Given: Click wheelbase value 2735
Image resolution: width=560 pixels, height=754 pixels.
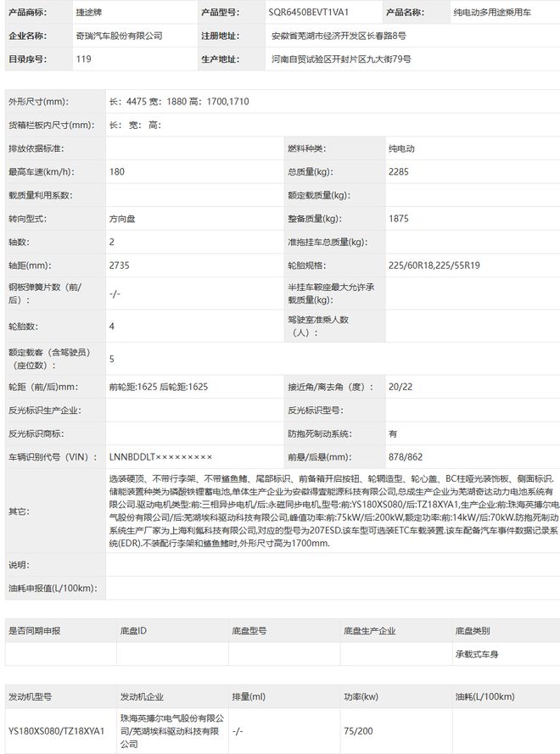Looking at the screenshot, I should pyautogui.click(x=120, y=265).
